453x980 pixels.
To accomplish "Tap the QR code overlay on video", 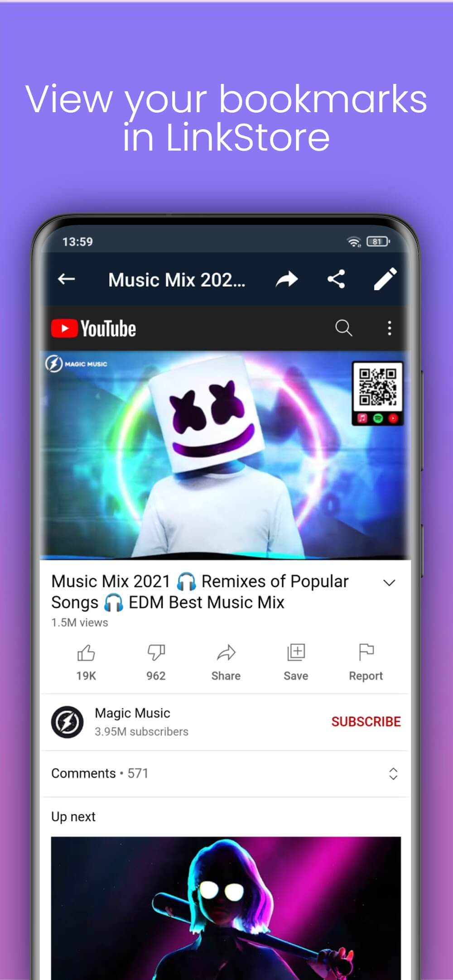I will point(377,388).
